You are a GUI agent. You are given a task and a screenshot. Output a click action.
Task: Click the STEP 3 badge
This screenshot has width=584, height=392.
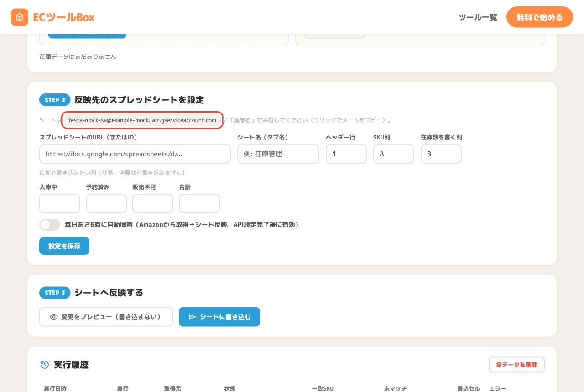55,293
